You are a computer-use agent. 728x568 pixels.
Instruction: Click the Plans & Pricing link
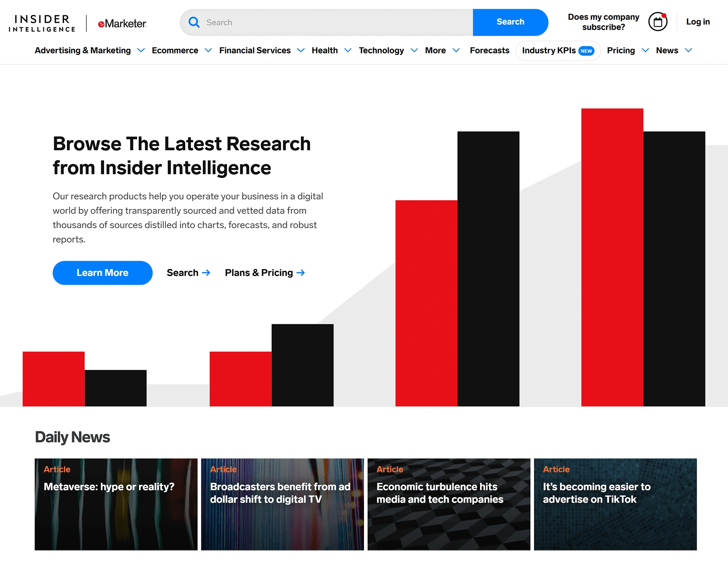click(265, 273)
